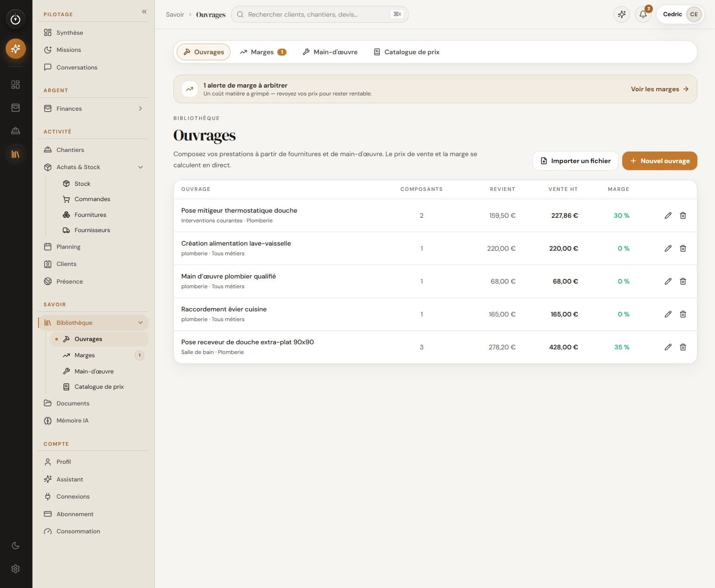715x588 pixels.
Task: Collapse the Achats & Stock section
Action: click(140, 167)
